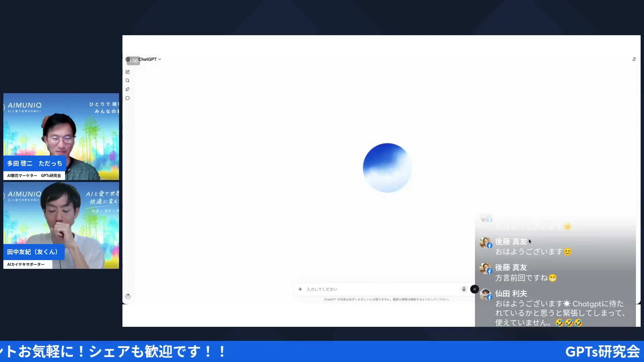Click the ChatGPT logo icon
Viewport: 644px width, 362px height.
[x=128, y=59]
